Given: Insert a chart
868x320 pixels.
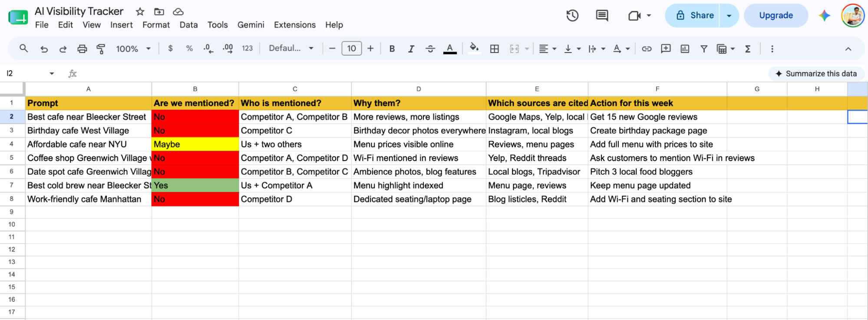Looking at the screenshot, I should (x=685, y=49).
